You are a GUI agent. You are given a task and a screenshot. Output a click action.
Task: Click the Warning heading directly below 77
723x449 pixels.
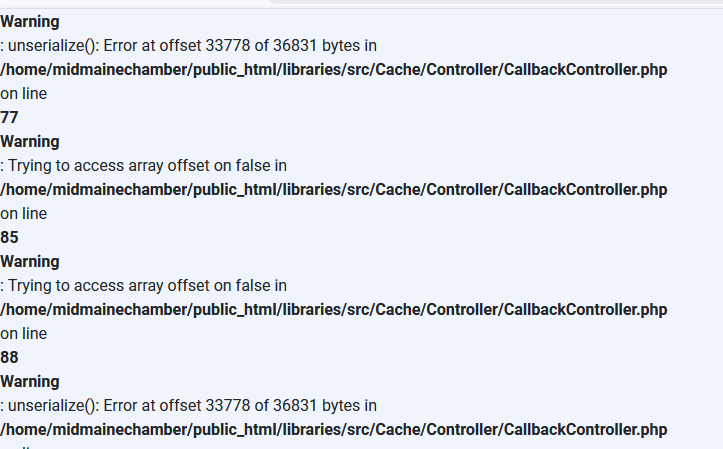tap(30, 141)
